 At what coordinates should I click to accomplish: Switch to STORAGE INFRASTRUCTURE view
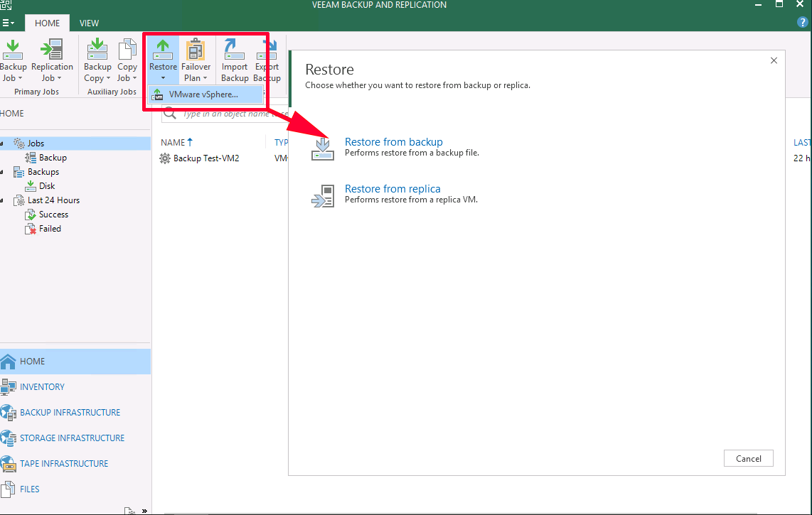click(75, 438)
